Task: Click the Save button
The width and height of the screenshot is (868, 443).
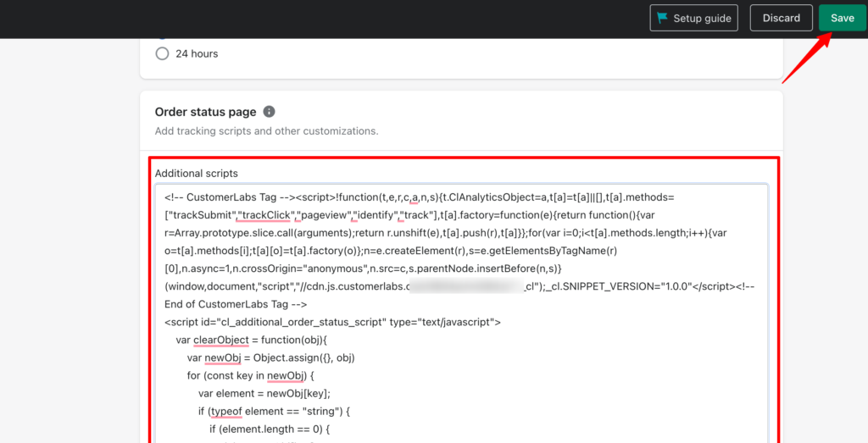Action: [842, 18]
